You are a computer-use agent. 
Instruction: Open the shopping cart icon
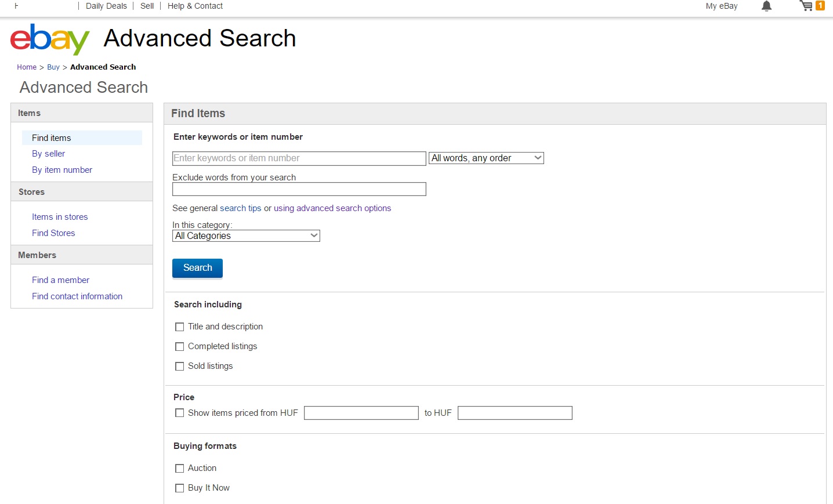coord(806,6)
